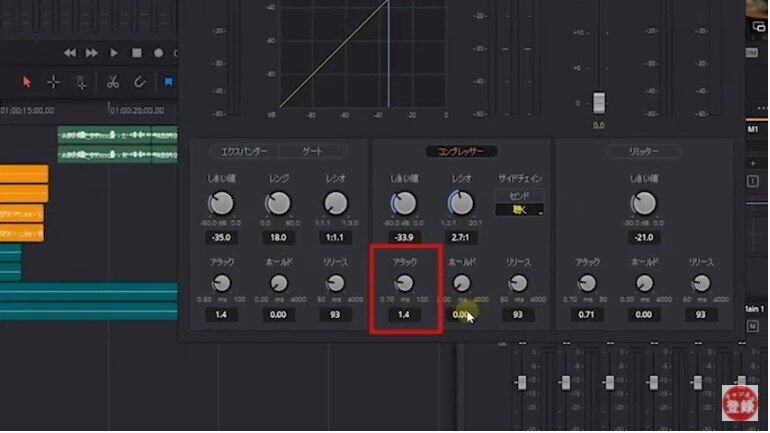The width and height of the screenshot is (770, 433).
Task: Start playback with the play button
Action: pos(113,53)
